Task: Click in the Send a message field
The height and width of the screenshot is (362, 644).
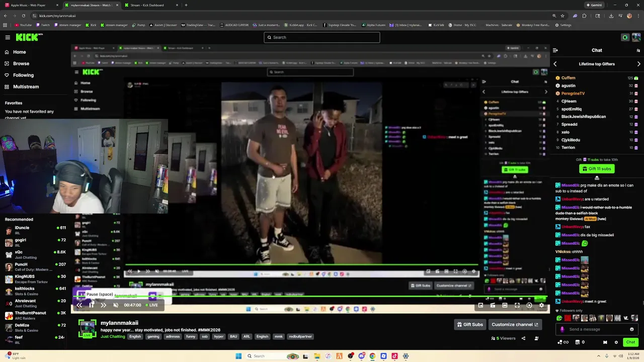Action: tap(597, 329)
